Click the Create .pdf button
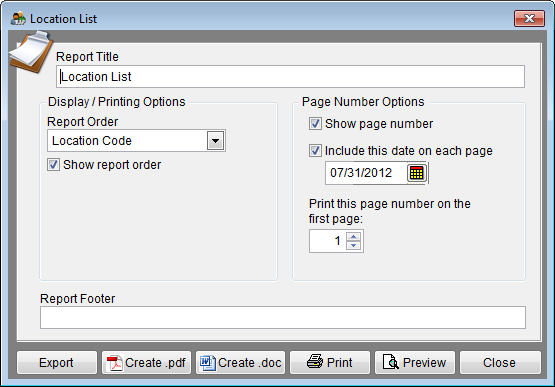The height and width of the screenshot is (387, 555). click(146, 363)
